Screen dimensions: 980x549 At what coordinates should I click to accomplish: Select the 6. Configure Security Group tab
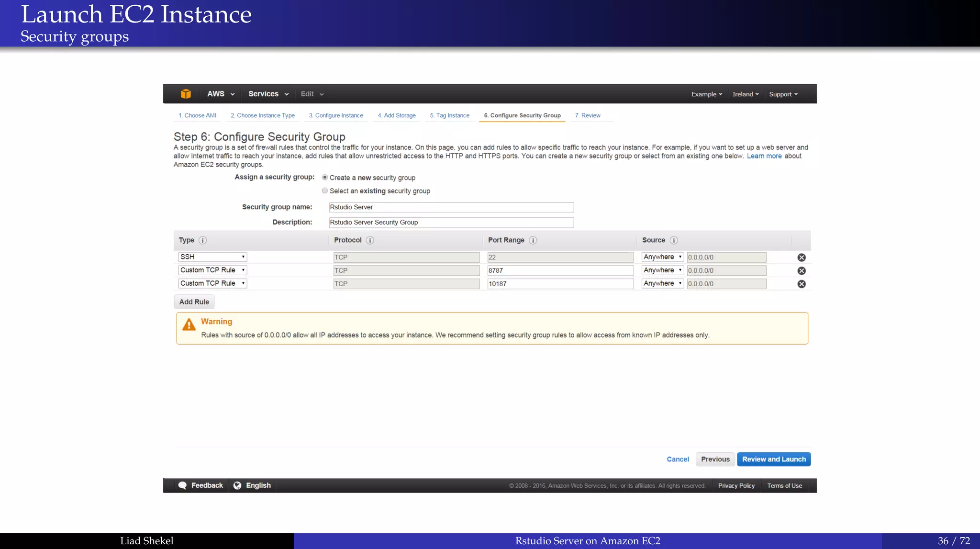point(522,115)
